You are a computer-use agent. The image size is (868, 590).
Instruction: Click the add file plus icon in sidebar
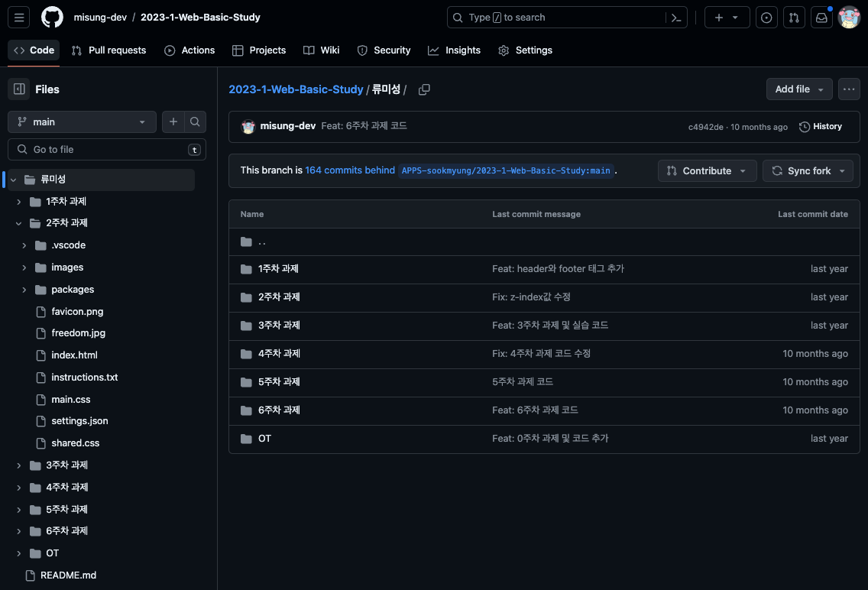173,122
